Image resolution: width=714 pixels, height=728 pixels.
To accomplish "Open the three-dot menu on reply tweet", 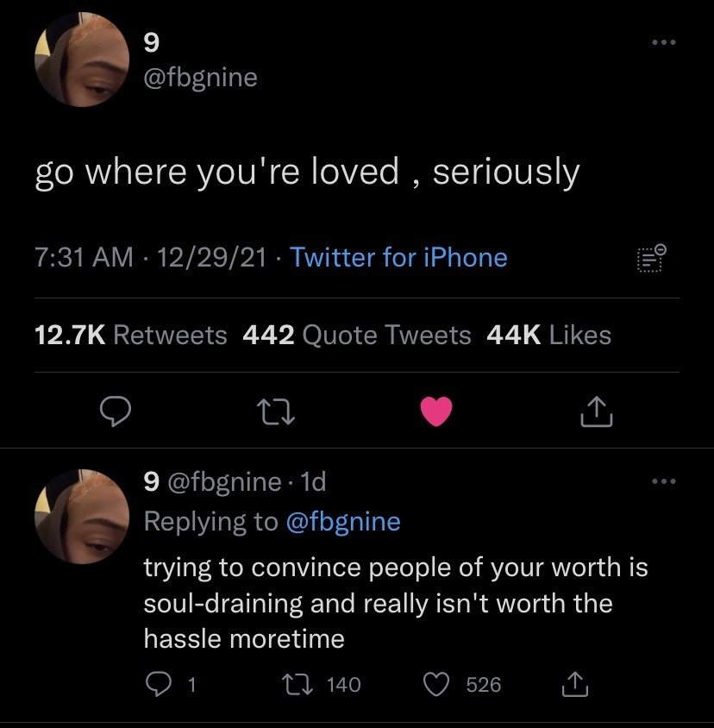I will [x=663, y=481].
